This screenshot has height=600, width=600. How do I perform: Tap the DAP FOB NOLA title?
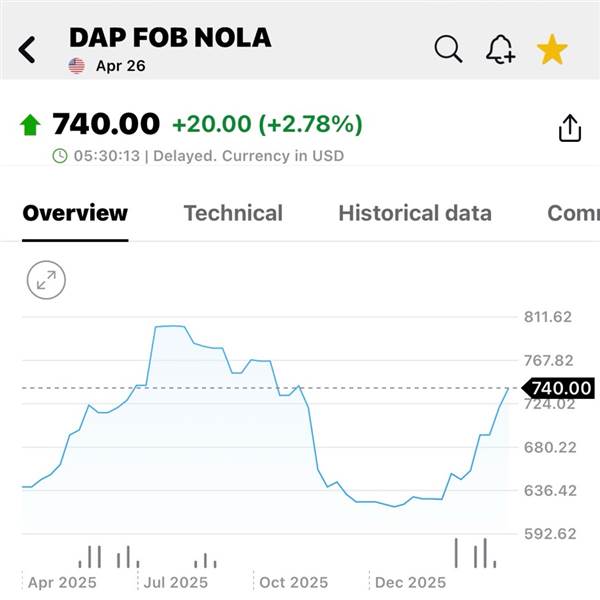(170, 38)
